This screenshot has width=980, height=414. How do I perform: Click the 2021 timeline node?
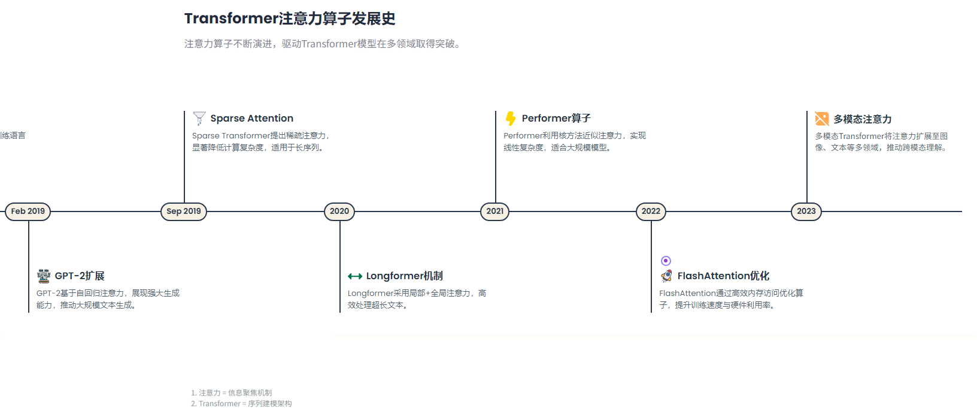point(495,211)
